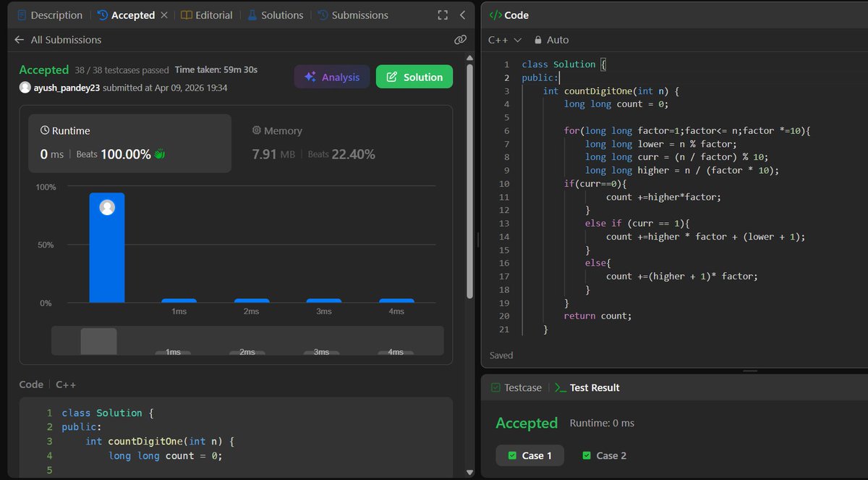Click the user avatar next to ayush_pandey23
Screen dimensions: 868x480
tap(25, 88)
